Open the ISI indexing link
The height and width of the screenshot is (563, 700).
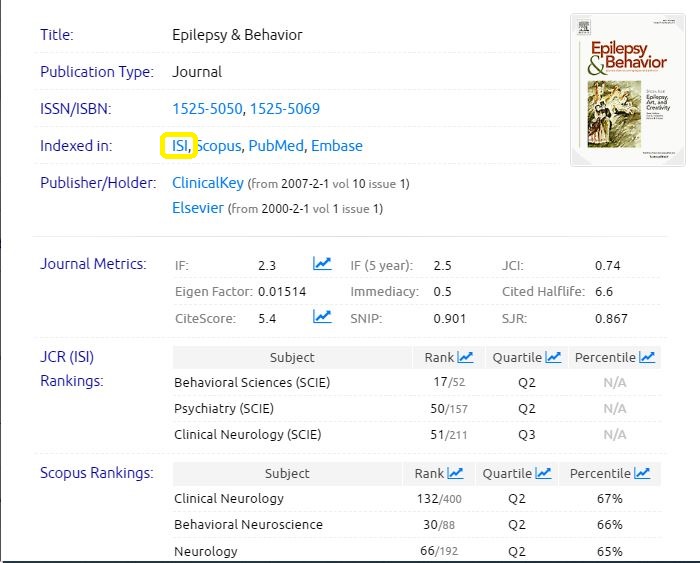coord(180,146)
